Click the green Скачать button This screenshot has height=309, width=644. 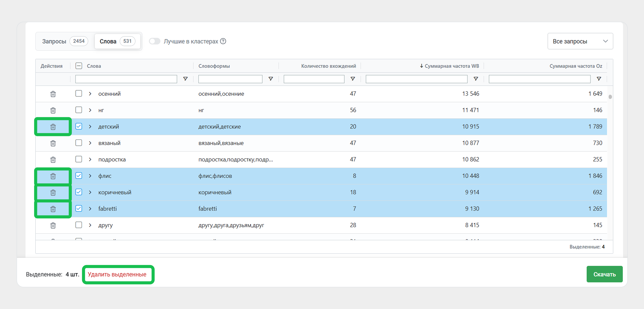coord(605,274)
